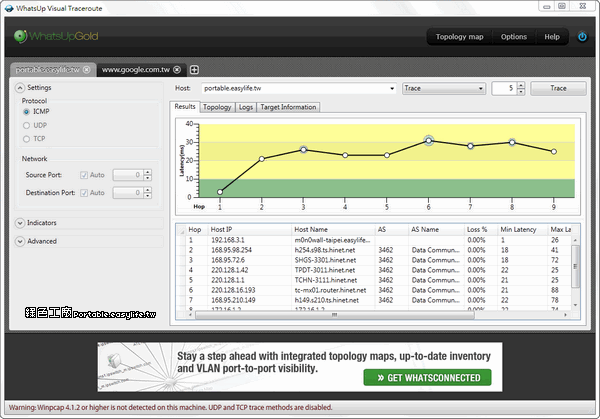Switch to the Topology tab
The image size is (600, 419).
(x=217, y=107)
